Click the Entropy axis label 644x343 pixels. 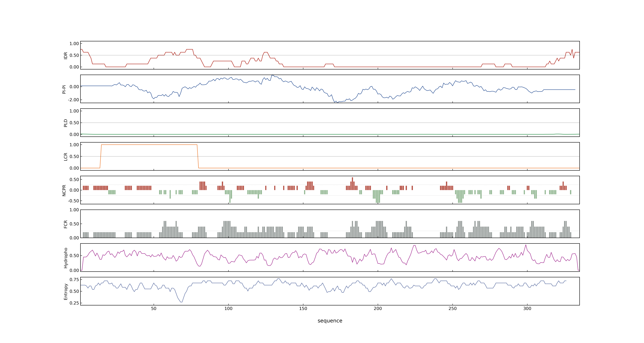click(x=66, y=292)
